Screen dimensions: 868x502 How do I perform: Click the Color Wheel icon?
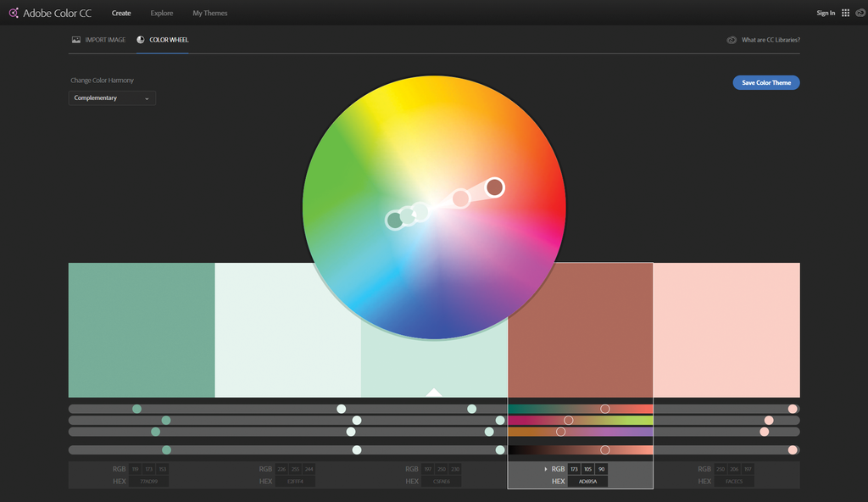pos(140,39)
